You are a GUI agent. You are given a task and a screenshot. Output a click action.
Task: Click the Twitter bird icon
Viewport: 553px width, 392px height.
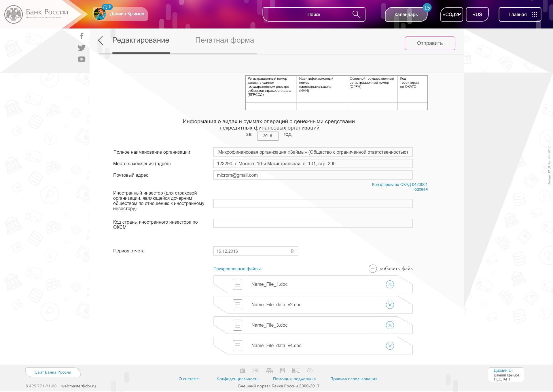82,47
